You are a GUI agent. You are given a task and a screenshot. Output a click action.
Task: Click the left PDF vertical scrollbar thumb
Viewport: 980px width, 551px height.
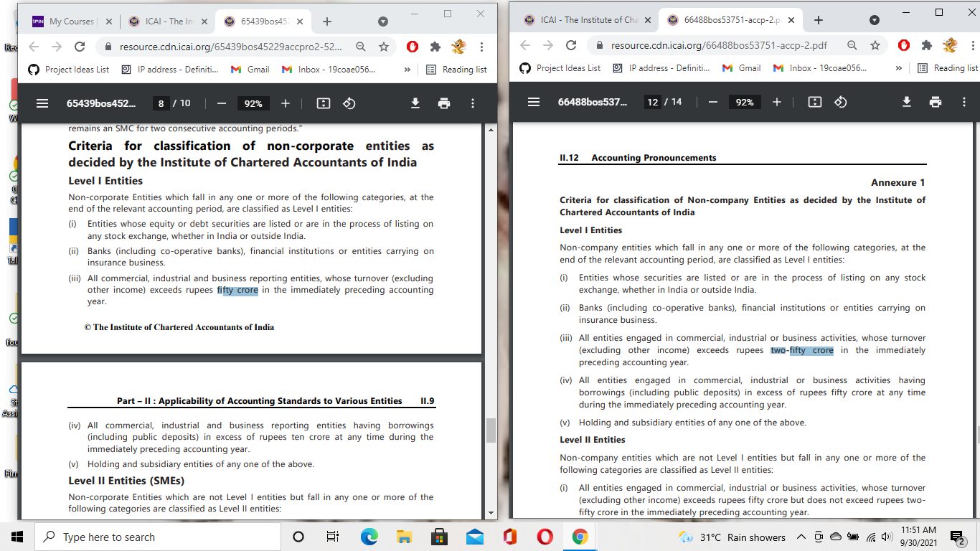[491, 430]
